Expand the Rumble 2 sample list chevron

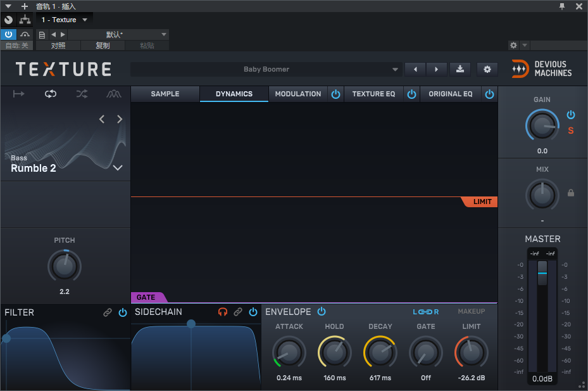tap(118, 168)
